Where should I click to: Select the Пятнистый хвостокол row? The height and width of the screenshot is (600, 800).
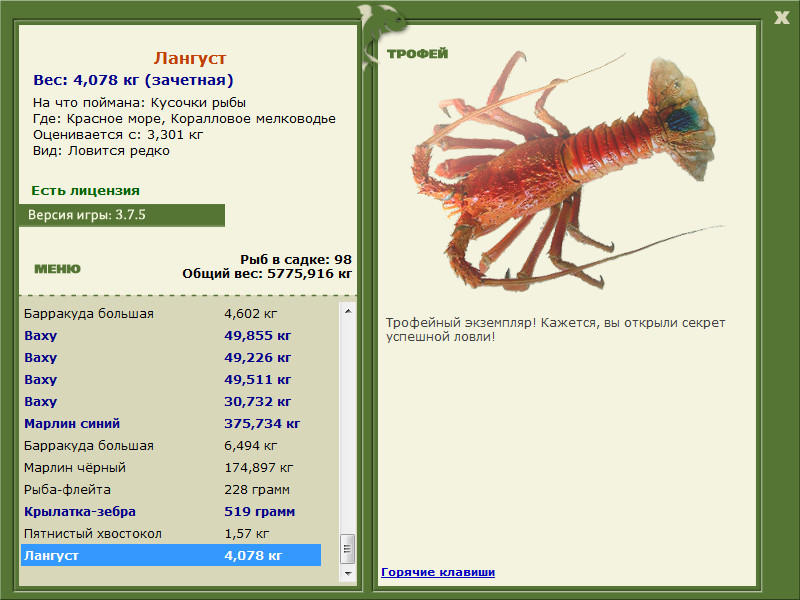pyautogui.click(x=171, y=533)
